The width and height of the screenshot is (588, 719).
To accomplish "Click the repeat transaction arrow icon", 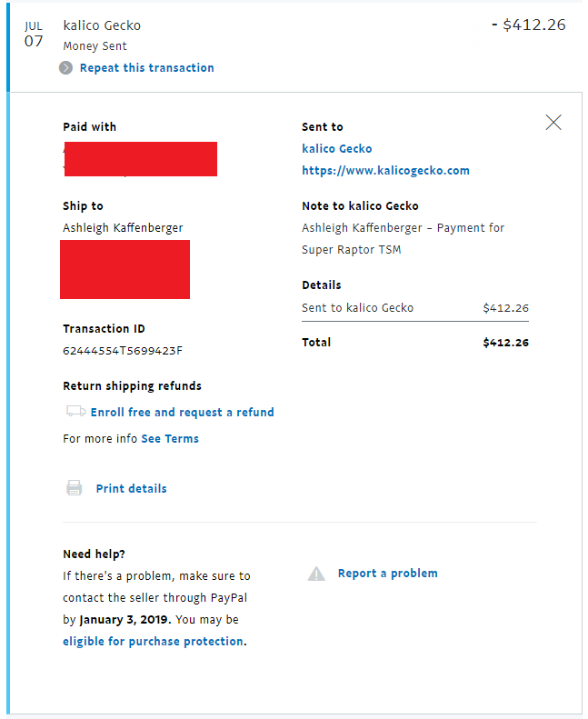I will 65,68.
